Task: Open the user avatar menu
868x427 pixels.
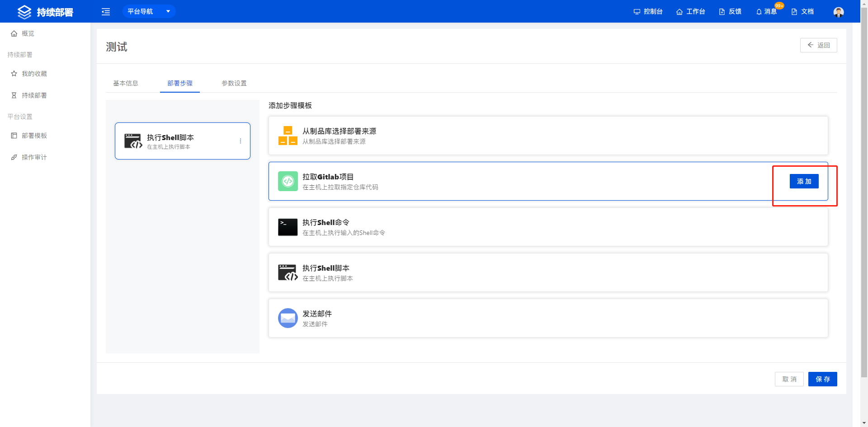Action: coord(839,12)
